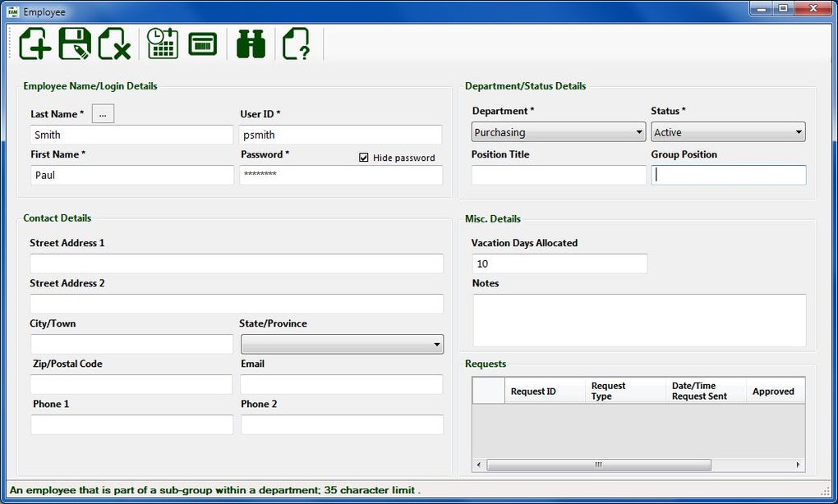Image resolution: width=838 pixels, height=504 pixels.
Task: Expand the Status dropdown
Action: tap(797, 131)
